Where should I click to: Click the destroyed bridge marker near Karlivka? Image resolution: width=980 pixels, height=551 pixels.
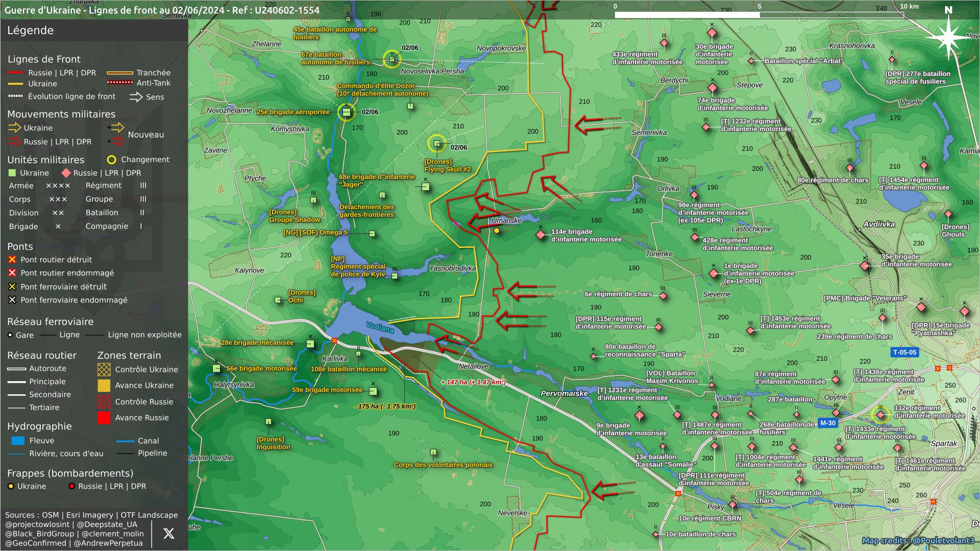(334, 341)
